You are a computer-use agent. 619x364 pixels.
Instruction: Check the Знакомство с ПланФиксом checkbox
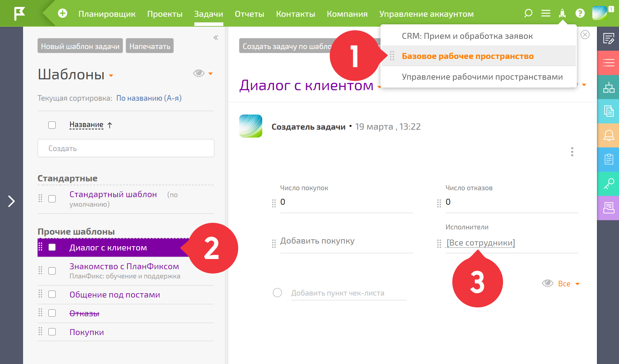52,271
